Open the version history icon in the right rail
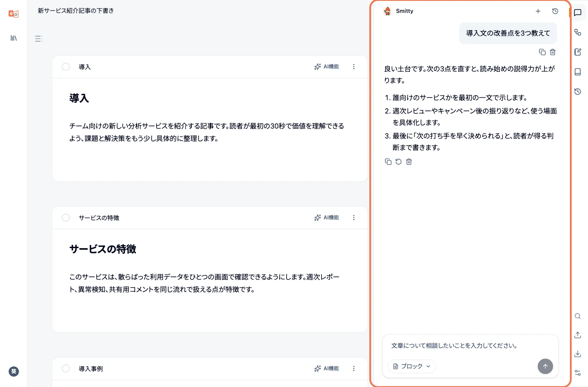The width and height of the screenshot is (588, 387). point(578,92)
